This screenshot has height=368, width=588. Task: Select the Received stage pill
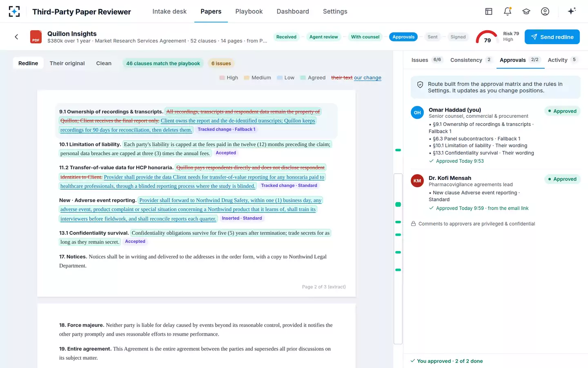point(286,37)
